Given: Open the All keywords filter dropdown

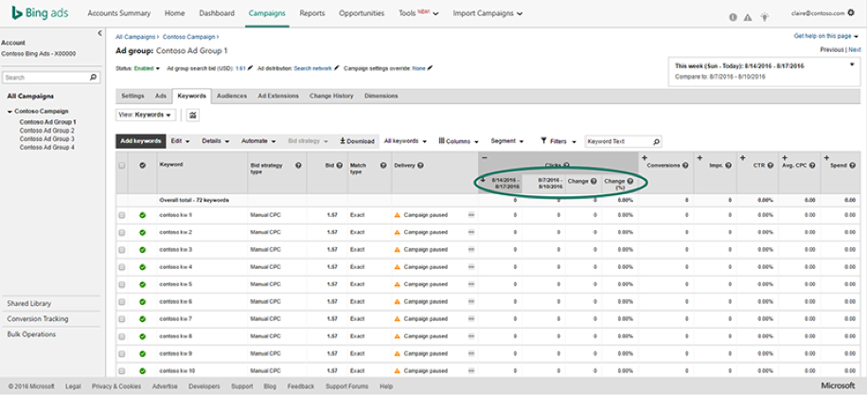Looking at the screenshot, I should click(x=405, y=141).
